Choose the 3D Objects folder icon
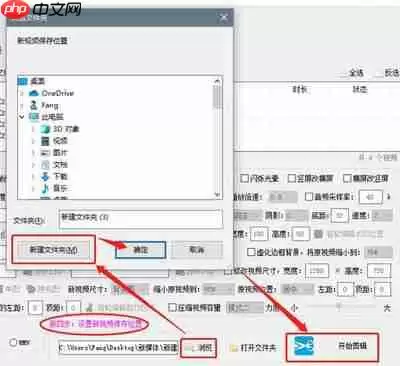The image size is (400, 366). pyautogui.click(x=45, y=129)
